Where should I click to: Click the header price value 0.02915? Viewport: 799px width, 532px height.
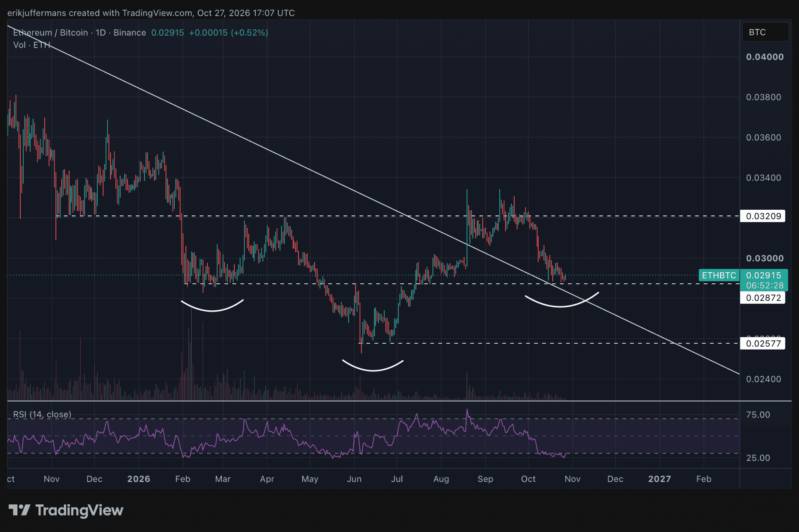[x=168, y=33]
